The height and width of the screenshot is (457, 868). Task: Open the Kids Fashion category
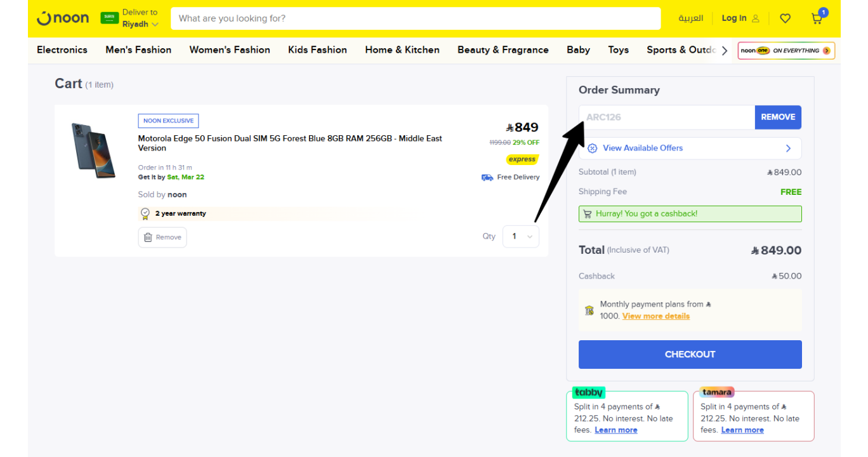click(x=317, y=50)
